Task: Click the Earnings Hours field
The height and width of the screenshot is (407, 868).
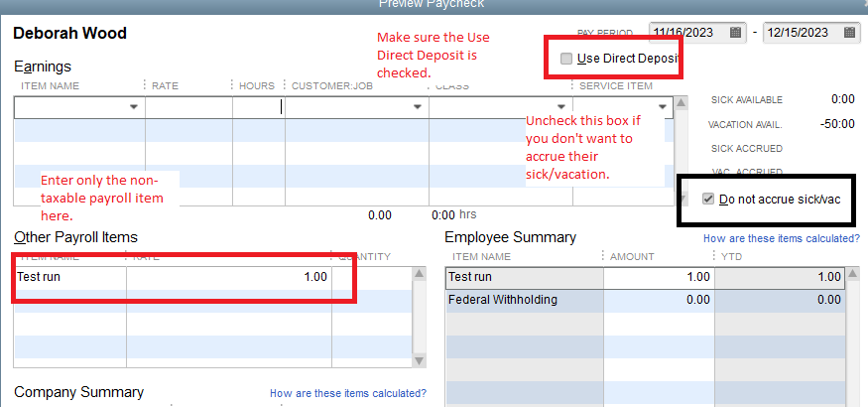Action: click(259, 107)
